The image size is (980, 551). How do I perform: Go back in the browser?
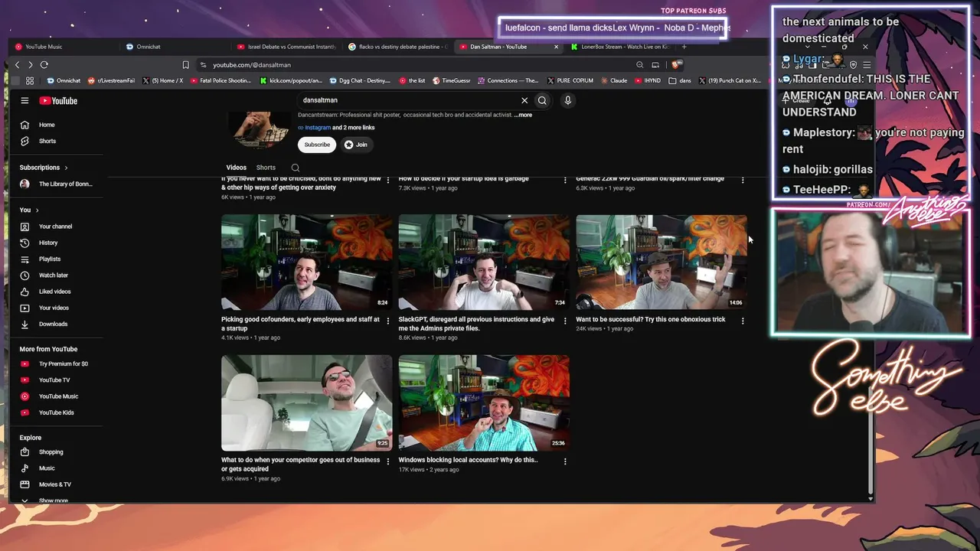point(17,65)
